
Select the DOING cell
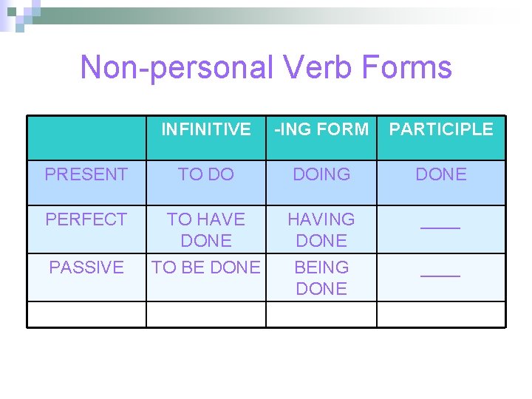click(x=321, y=174)
